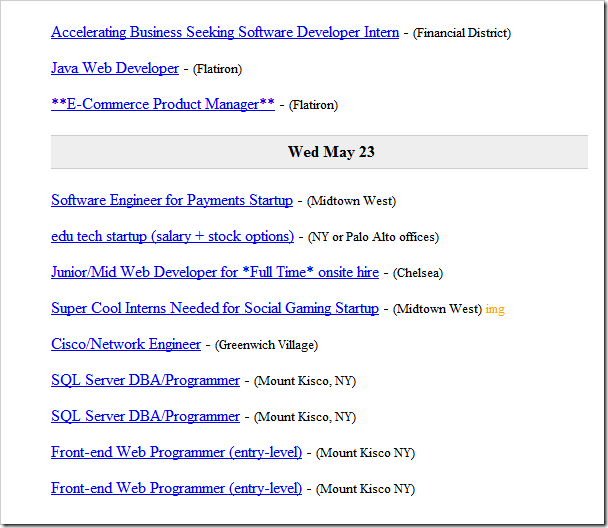
Task: Click the orange img tag
Action: (x=495, y=309)
